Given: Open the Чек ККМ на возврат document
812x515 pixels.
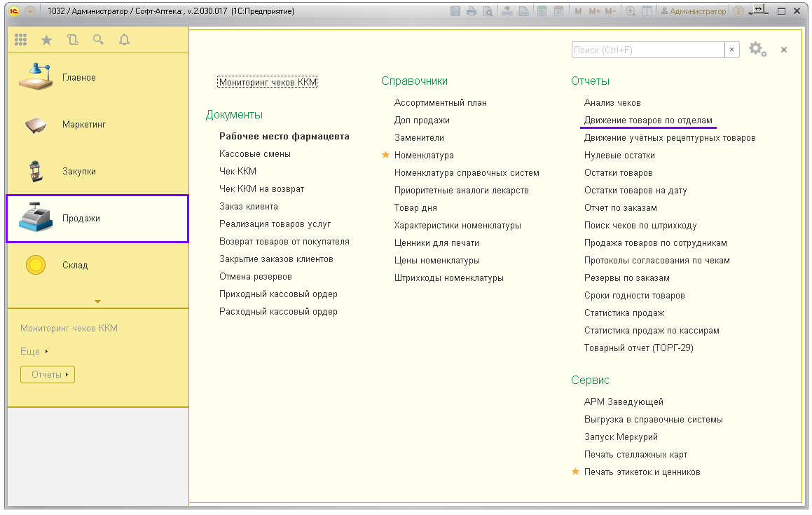Looking at the screenshot, I should click(261, 189).
